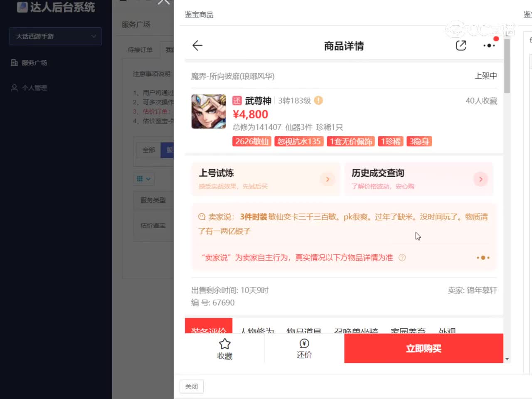Open the 历史成交查询 card

coord(419,179)
